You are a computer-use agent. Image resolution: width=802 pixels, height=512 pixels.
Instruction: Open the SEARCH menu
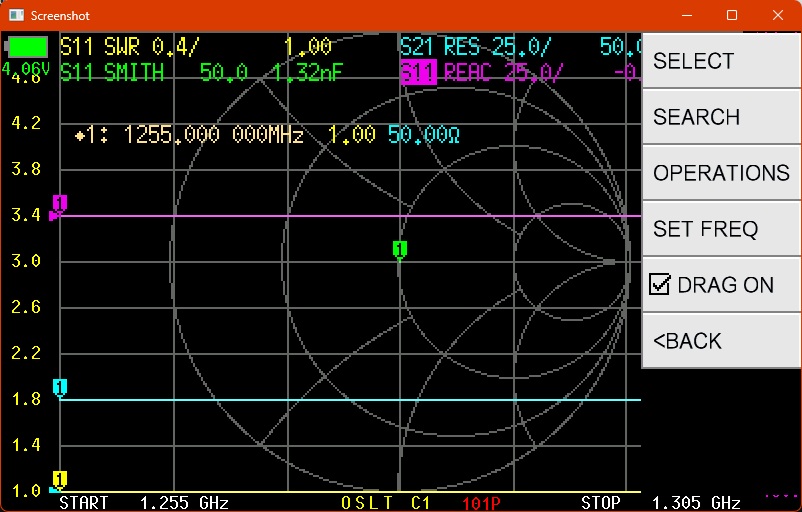(720, 117)
